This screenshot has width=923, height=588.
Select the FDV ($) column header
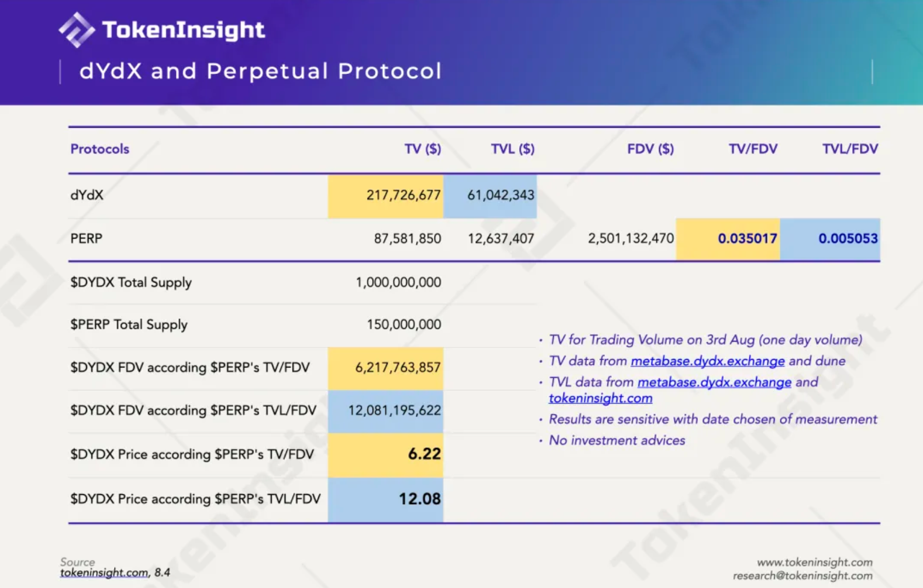650,149
